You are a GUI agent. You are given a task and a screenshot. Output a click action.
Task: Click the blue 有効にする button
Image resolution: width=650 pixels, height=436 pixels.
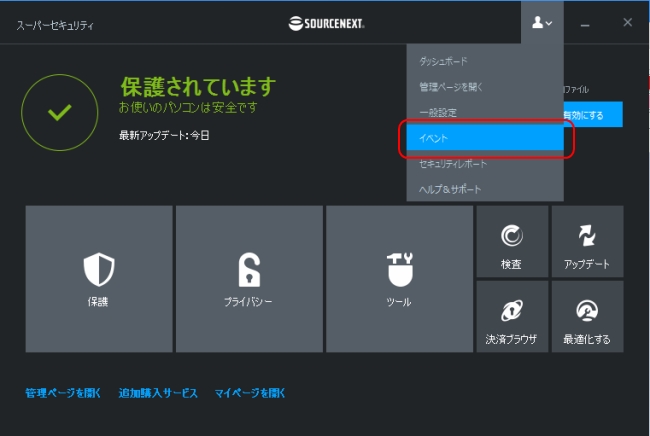593,115
